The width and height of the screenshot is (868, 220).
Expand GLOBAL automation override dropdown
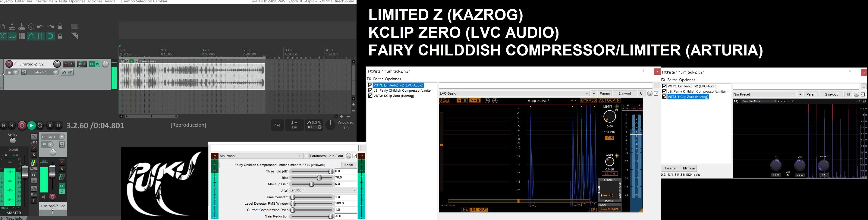click(x=319, y=127)
